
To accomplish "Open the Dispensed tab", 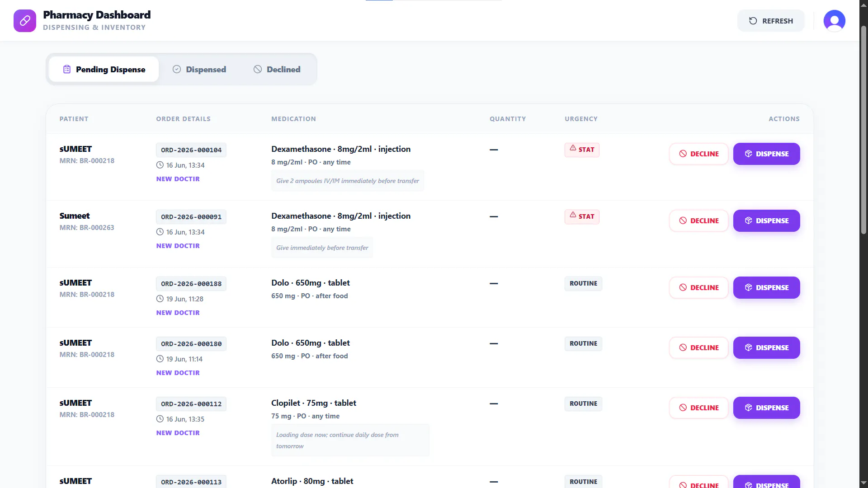I will coord(199,69).
